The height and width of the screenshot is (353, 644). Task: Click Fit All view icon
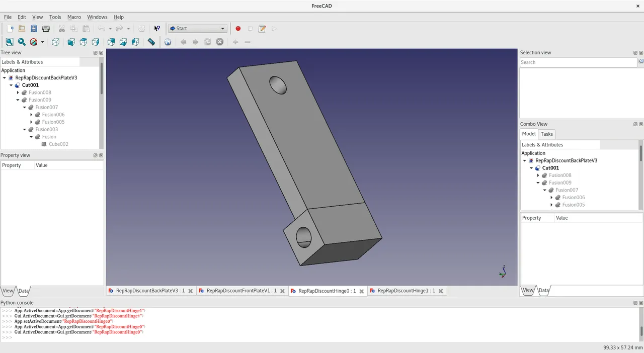(x=10, y=42)
